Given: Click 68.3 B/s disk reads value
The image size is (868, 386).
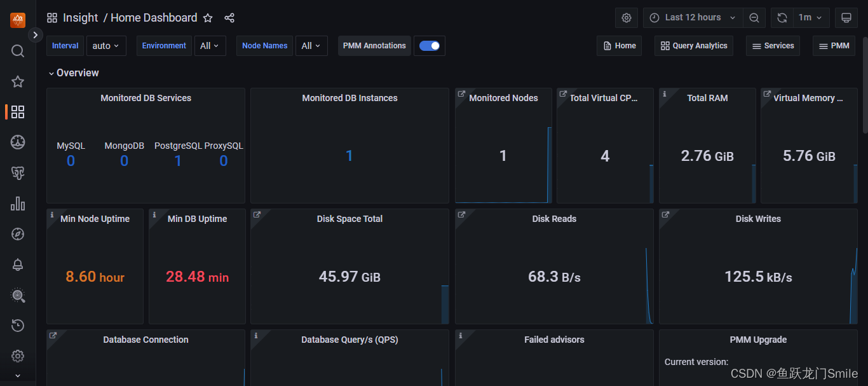Looking at the screenshot, I should pyautogui.click(x=554, y=277).
